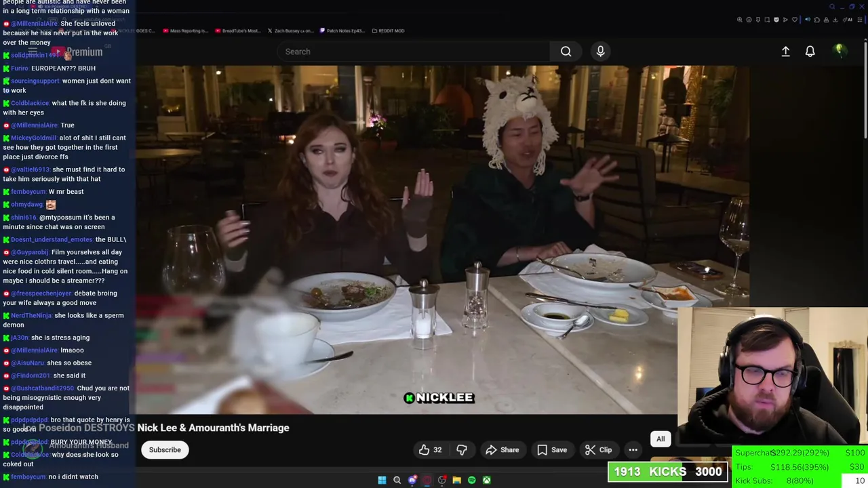Open the AI assistant toolbar icon

(x=848, y=20)
